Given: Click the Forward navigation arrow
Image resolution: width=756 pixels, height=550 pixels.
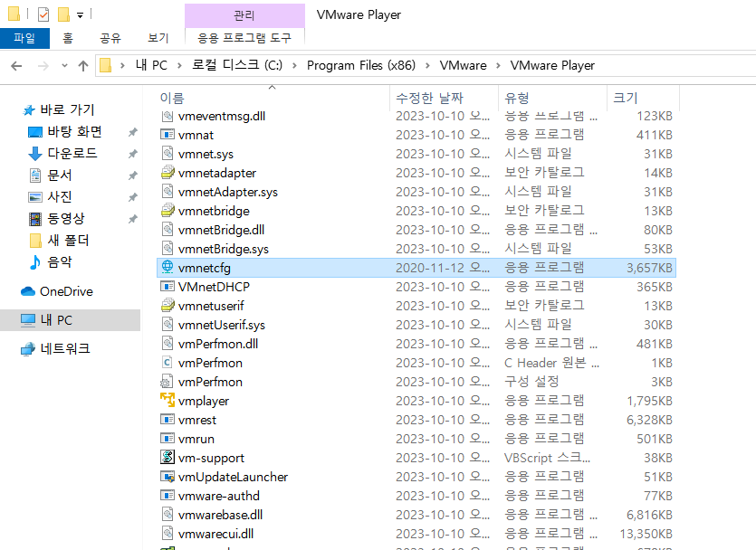Looking at the screenshot, I should (x=43, y=65).
